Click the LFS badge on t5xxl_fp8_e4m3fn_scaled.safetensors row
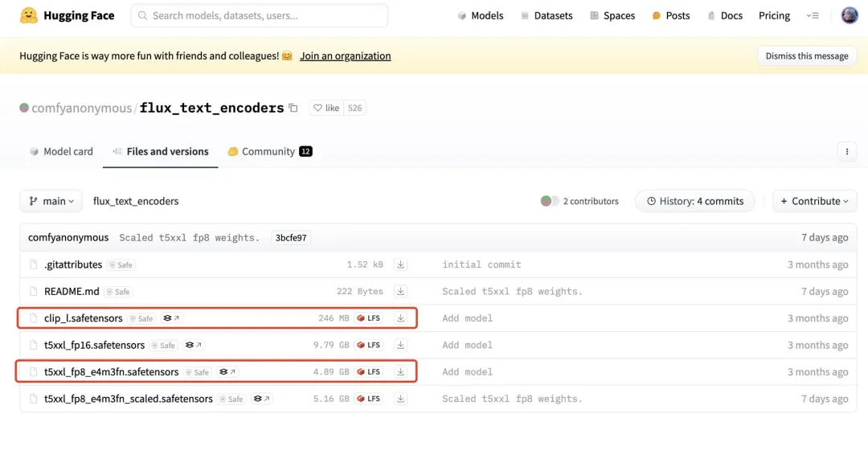 pos(369,399)
